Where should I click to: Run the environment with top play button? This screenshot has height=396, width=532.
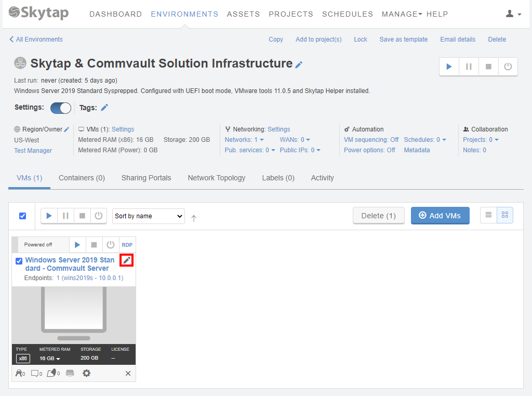click(449, 67)
